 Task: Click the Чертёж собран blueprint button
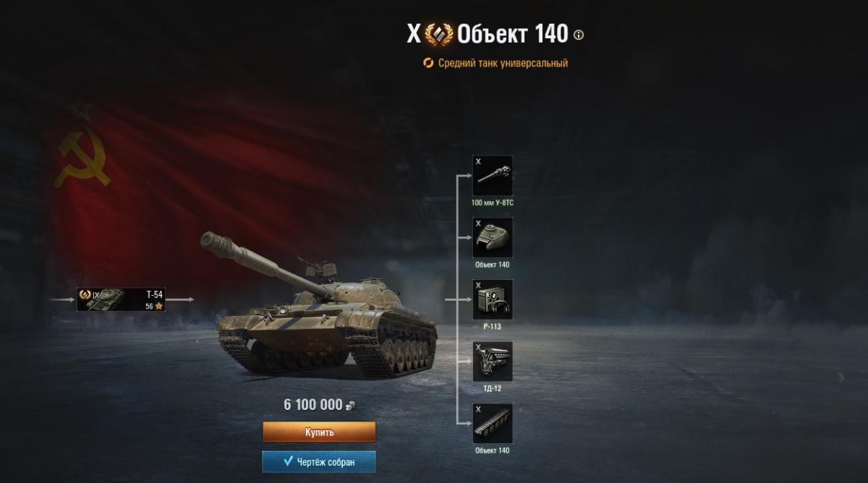point(319,461)
